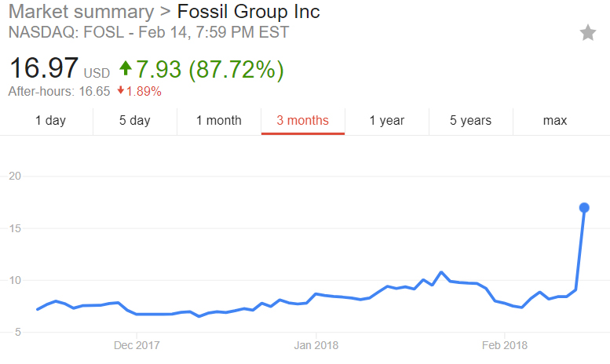Click the 20 y-axis gridline label
Viewport: 610px width, 364px height.
tap(15, 177)
